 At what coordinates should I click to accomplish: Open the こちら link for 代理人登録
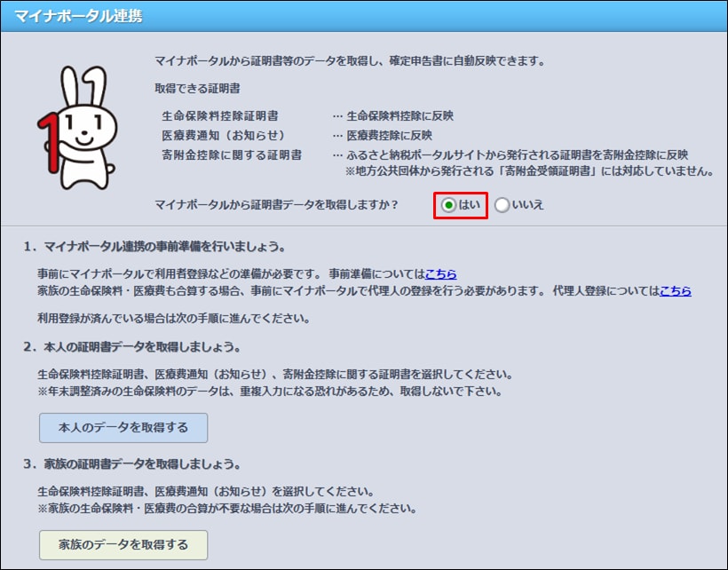pyautogui.click(x=675, y=290)
